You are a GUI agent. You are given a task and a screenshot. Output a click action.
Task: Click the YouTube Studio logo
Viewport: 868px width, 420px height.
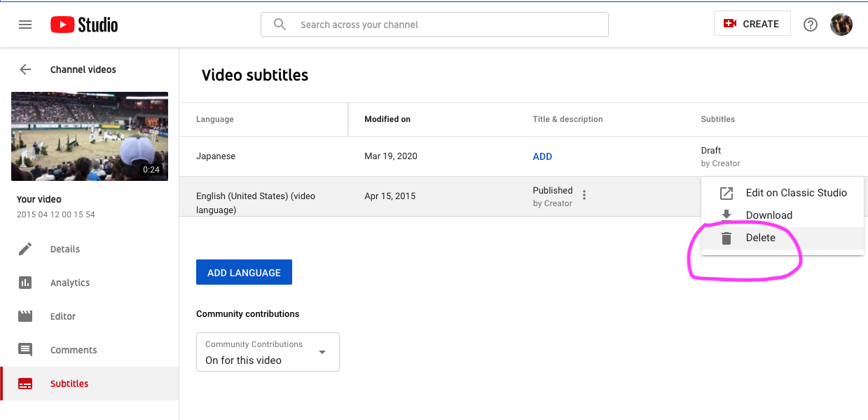click(x=84, y=25)
